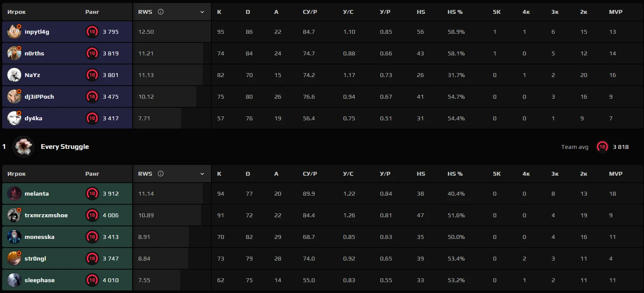
Task: Open the Every Struggle team name link
Action: click(65, 147)
